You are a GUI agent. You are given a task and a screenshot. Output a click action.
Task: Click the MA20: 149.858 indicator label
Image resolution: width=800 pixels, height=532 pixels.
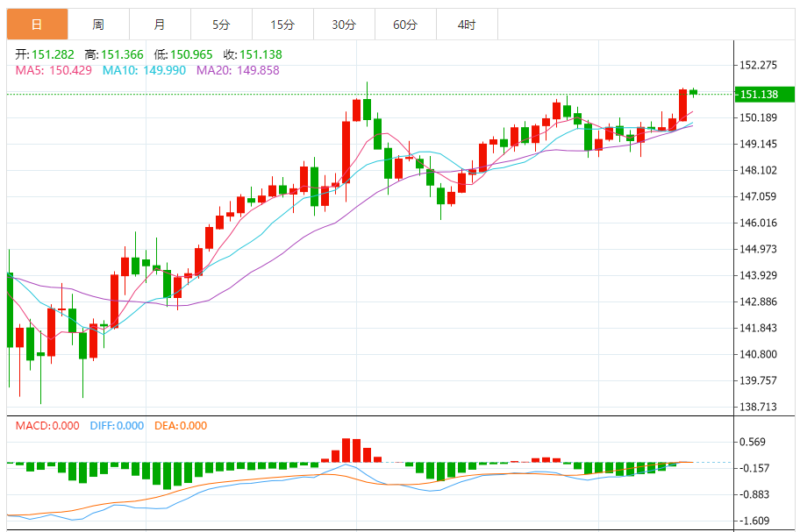pos(238,70)
